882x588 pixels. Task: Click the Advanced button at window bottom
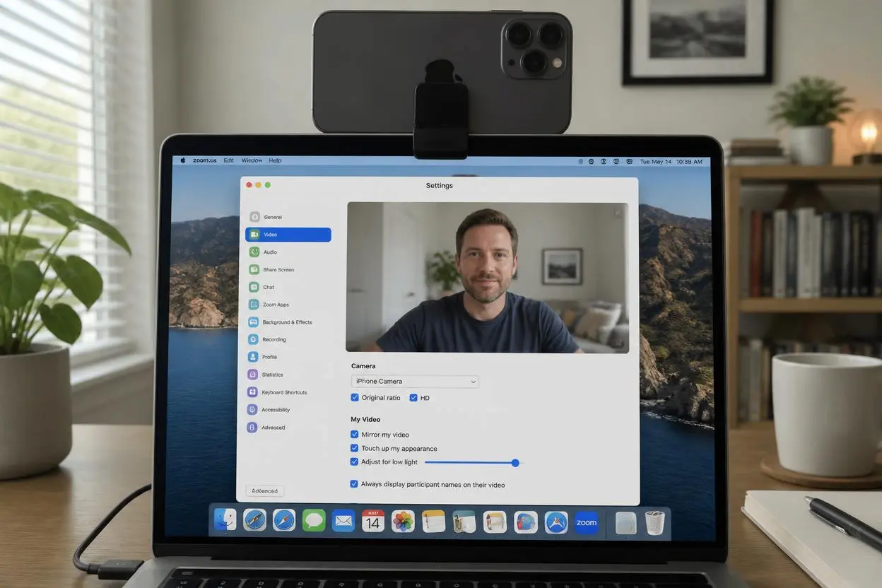[x=265, y=490]
